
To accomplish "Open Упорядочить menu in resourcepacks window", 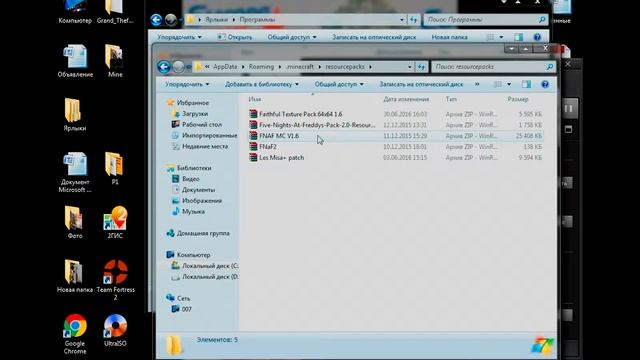I will pos(187,84).
